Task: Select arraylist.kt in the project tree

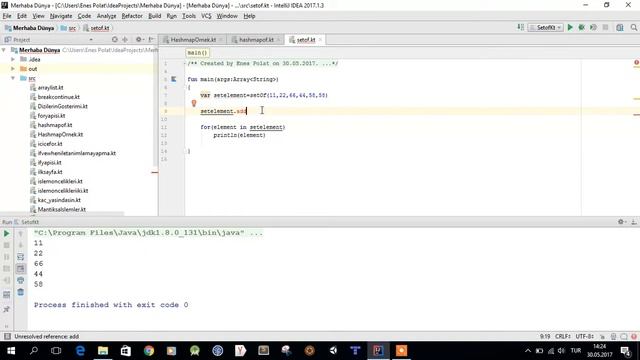Action: (50, 87)
